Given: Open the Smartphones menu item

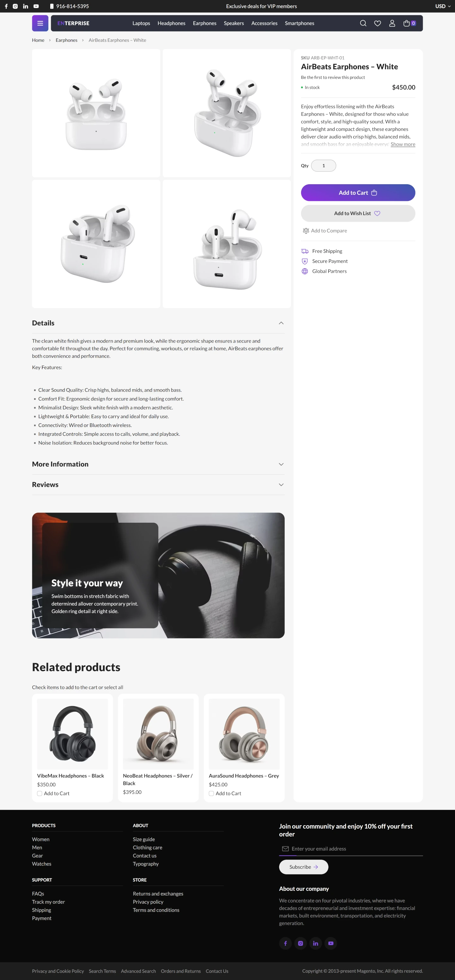Looking at the screenshot, I should click(300, 23).
